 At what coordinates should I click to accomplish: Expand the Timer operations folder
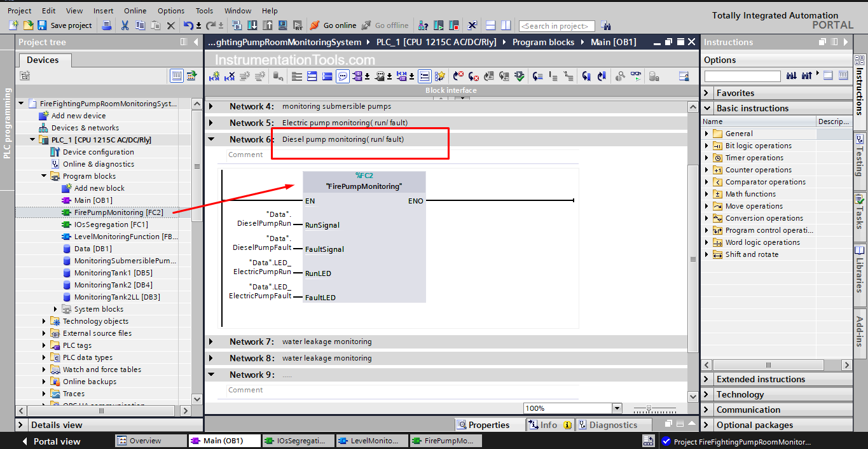tap(706, 158)
